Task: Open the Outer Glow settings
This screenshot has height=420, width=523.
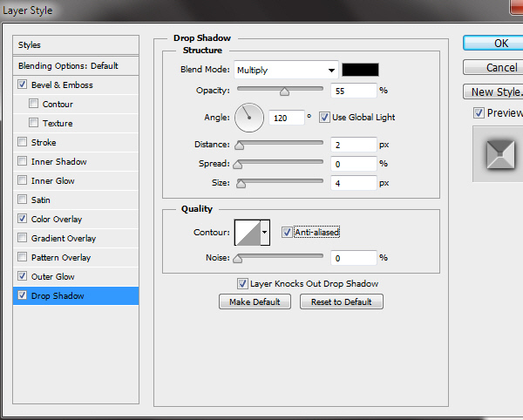Action: pyautogui.click(x=52, y=277)
